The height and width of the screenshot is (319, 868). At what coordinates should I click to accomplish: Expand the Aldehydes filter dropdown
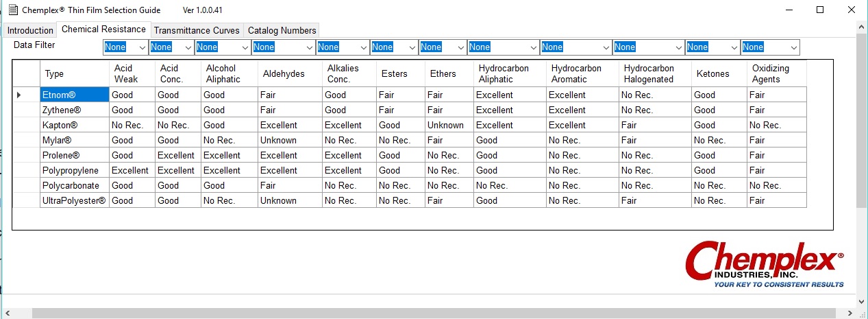[308, 47]
